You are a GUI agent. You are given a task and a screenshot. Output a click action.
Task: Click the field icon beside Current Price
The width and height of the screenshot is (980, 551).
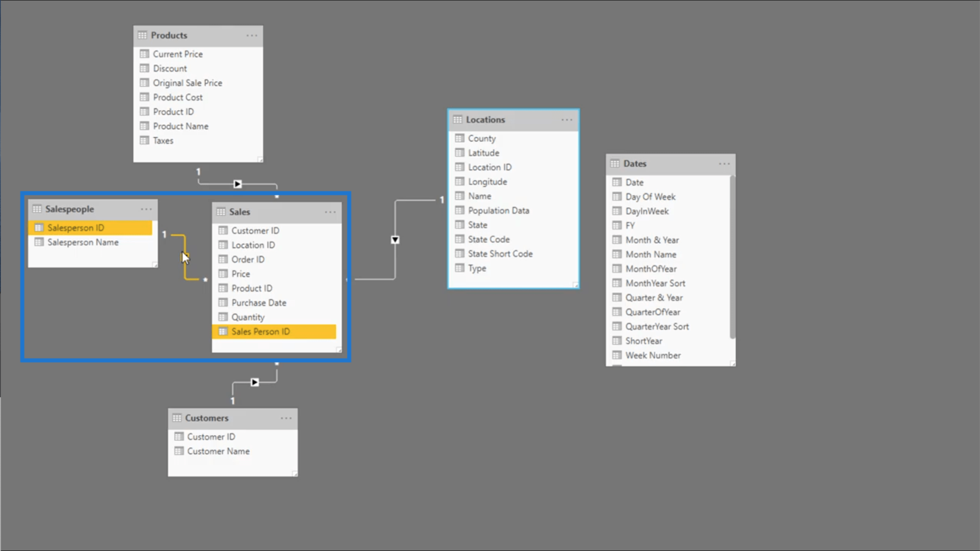pos(145,54)
